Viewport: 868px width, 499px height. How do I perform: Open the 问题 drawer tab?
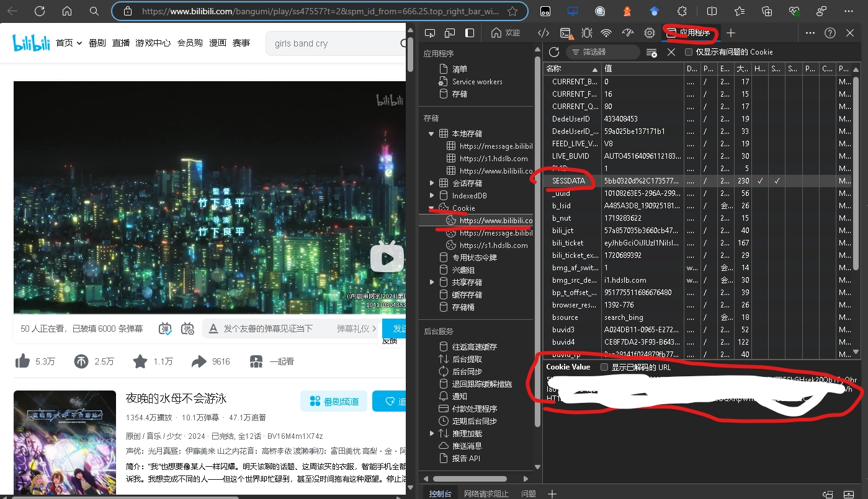tap(529, 493)
